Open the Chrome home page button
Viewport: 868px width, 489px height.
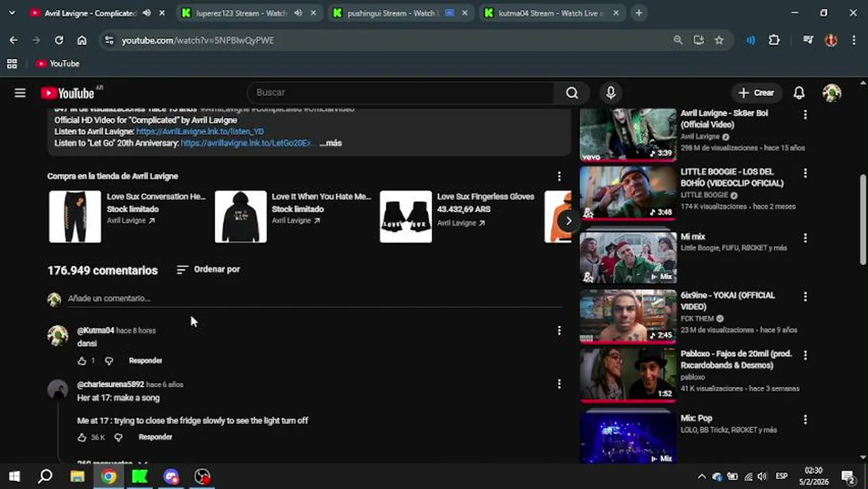click(82, 40)
